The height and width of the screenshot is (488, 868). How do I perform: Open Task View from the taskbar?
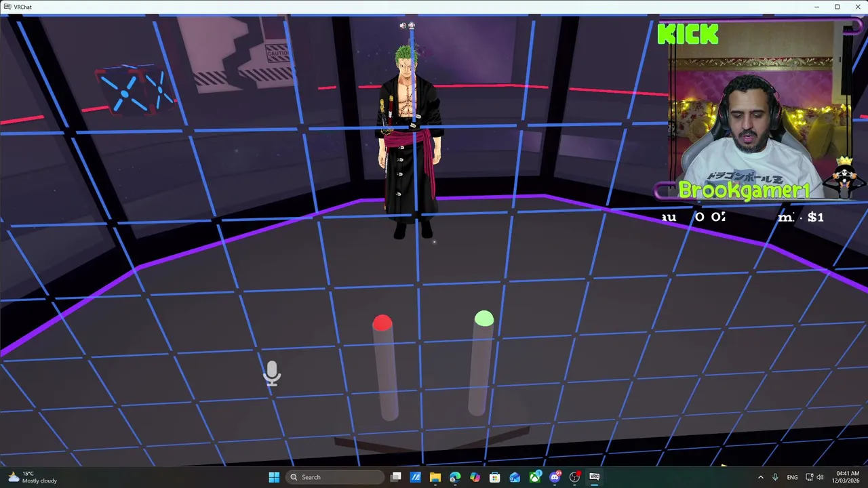click(396, 477)
